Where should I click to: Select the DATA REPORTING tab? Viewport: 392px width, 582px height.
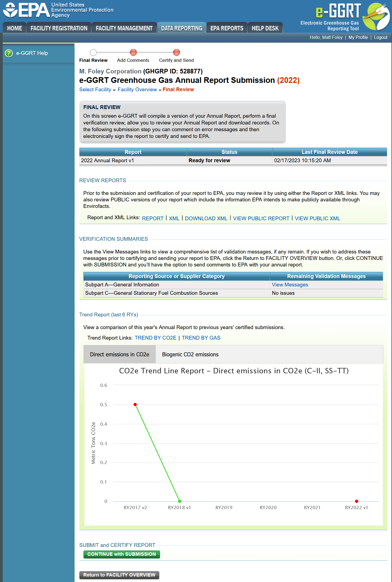(182, 28)
